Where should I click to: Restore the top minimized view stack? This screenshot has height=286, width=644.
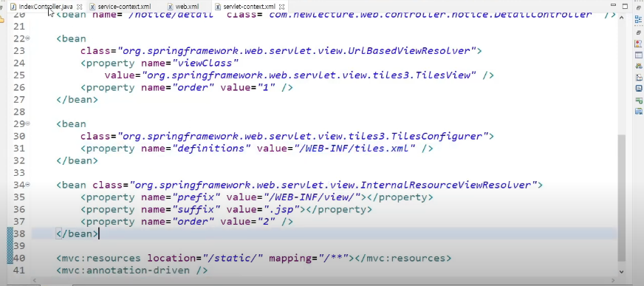point(639,7)
